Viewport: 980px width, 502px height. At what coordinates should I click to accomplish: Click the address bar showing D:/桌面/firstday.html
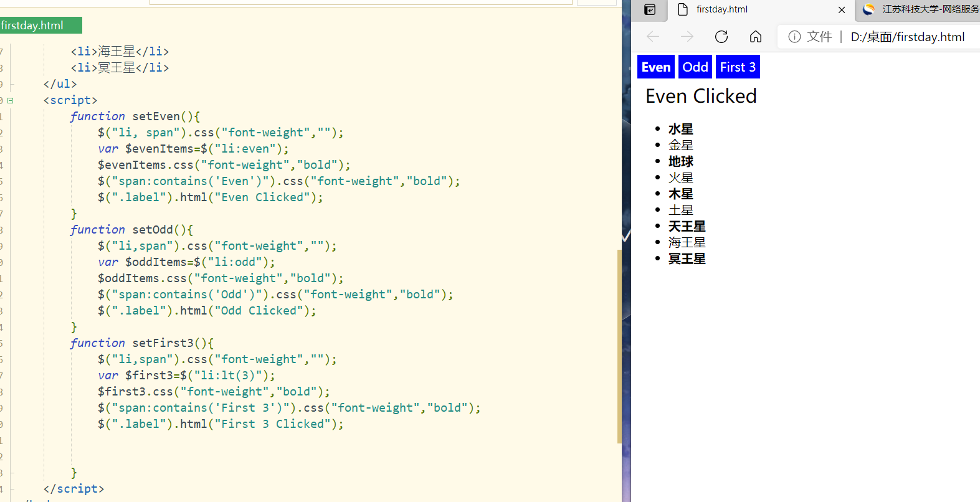tap(907, 37)
